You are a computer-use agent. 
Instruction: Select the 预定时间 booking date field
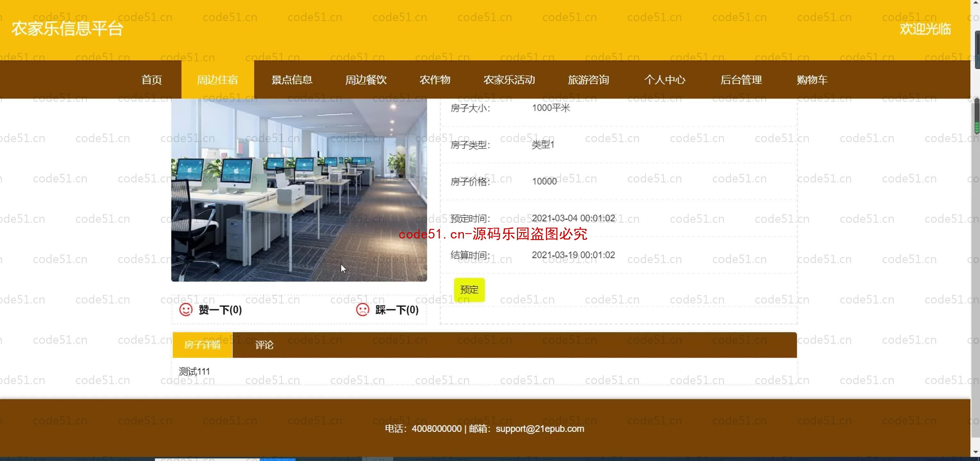point(572,218)
